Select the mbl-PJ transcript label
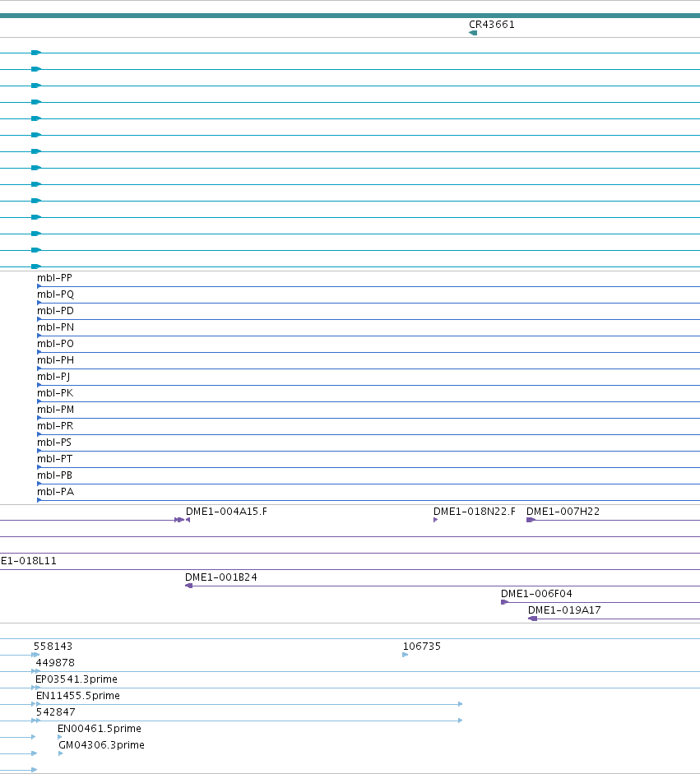Screen dimensions: 700x774 tap(53, 377)
